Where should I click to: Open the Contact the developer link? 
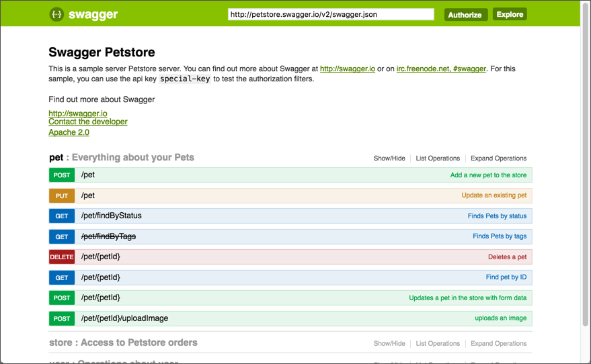click(87, 122)
